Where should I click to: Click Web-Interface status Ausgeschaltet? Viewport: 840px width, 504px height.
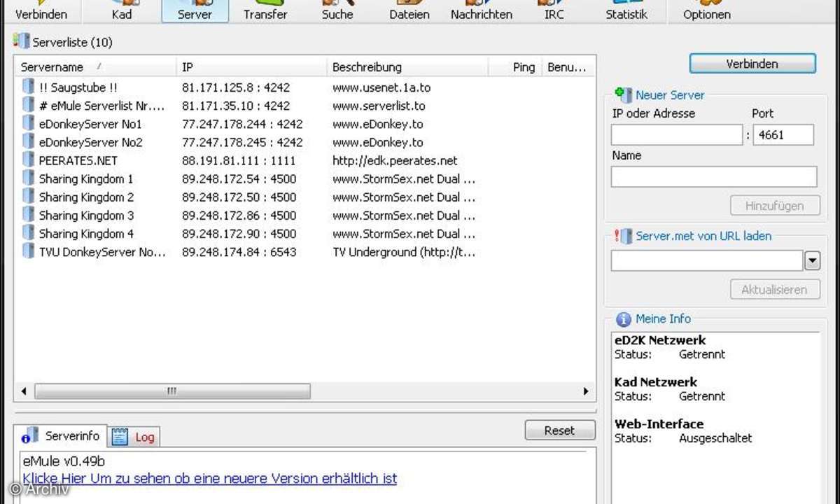pyautogui.click(x=715, y=438)
